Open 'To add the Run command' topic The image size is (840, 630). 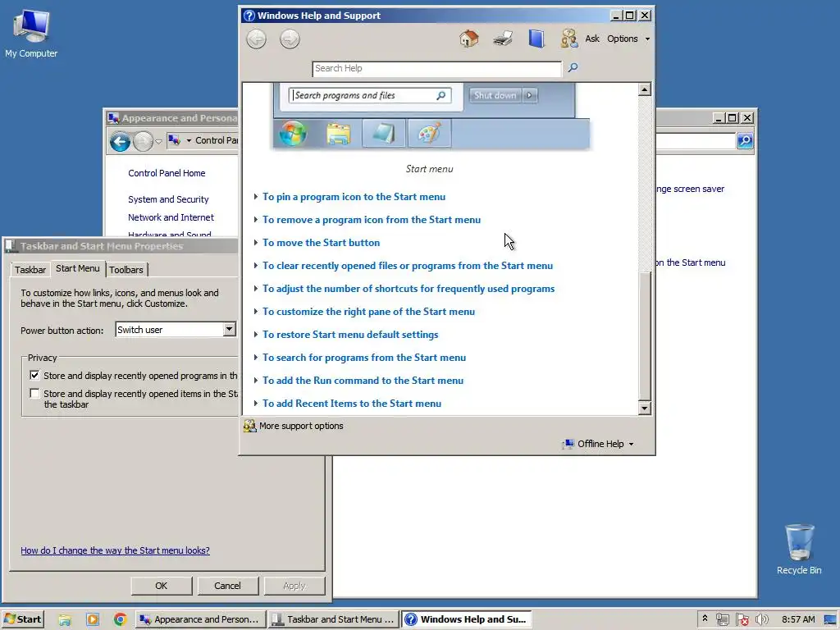coord(363,381)
